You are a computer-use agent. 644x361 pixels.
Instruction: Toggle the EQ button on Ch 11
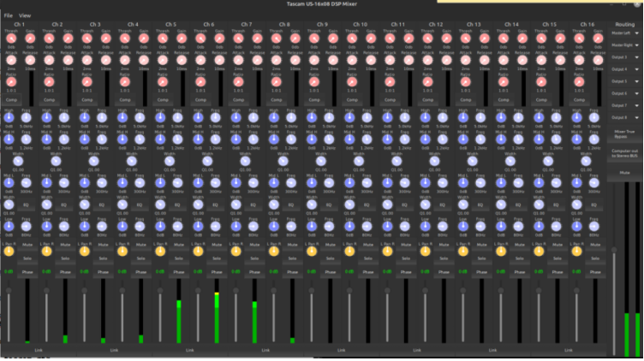[x=404, y=204]
